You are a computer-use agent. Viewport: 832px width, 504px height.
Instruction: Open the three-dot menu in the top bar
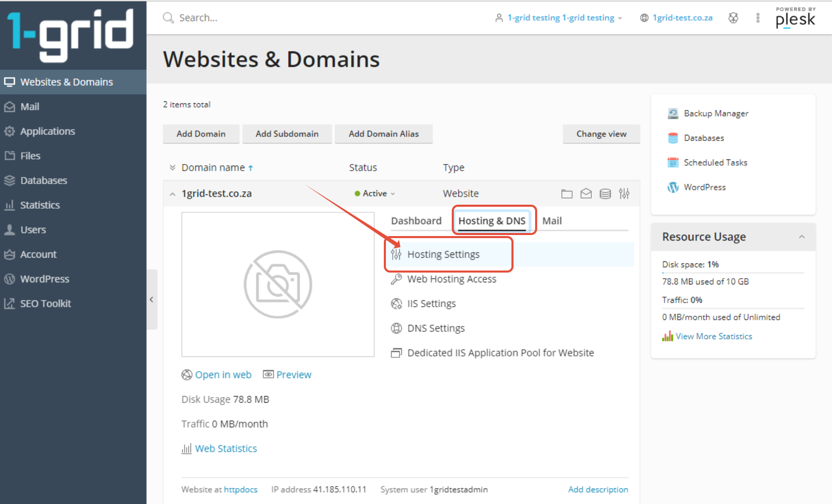tap(758, 18)
